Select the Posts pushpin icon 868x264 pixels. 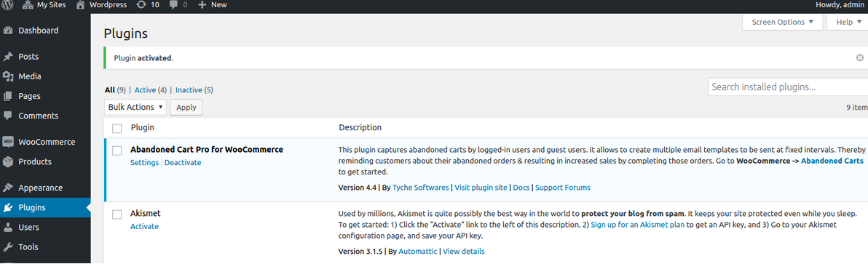coord(8,57)
